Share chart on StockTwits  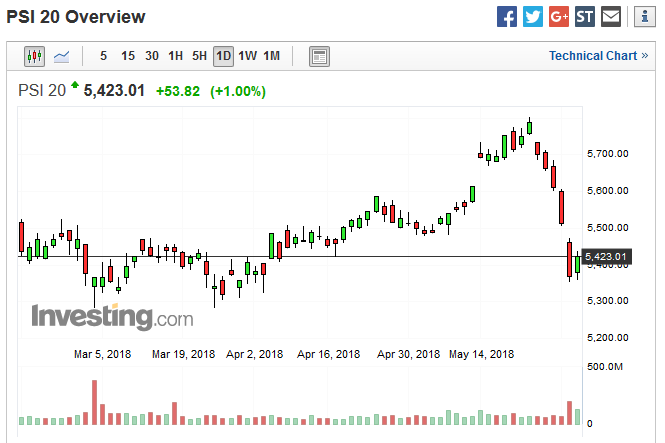pyautogui.click(x=585, y=17)
